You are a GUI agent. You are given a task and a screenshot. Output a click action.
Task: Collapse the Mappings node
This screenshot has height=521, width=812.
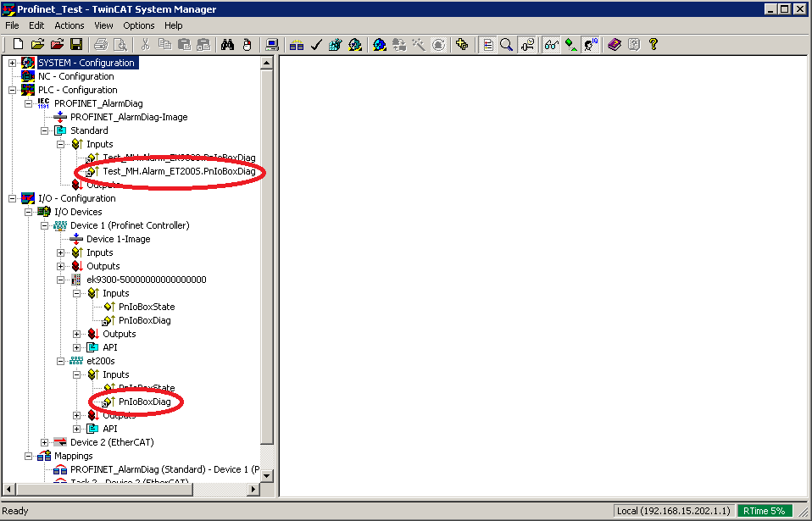[29, 456]
